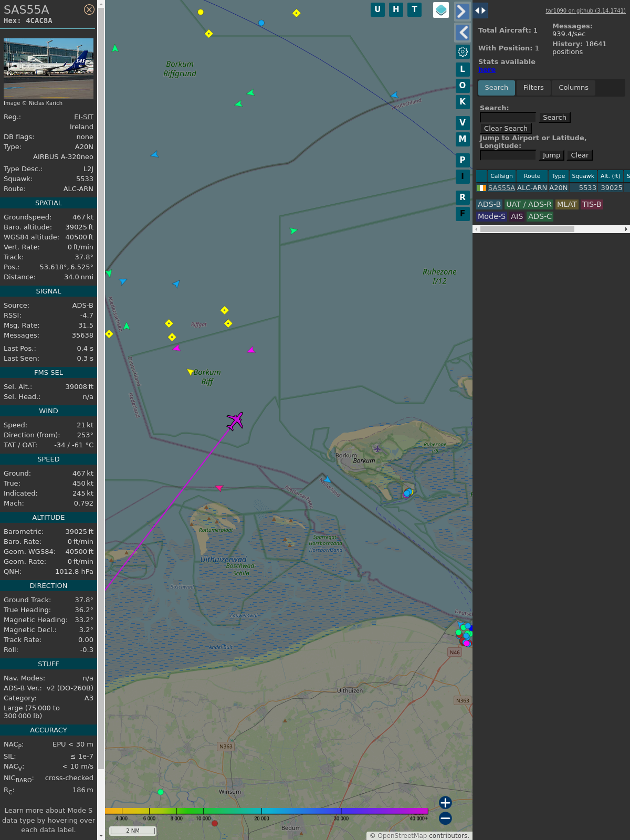
Task: Close the SAS55A aircraft info panel
Action: (x=89, y=9)
